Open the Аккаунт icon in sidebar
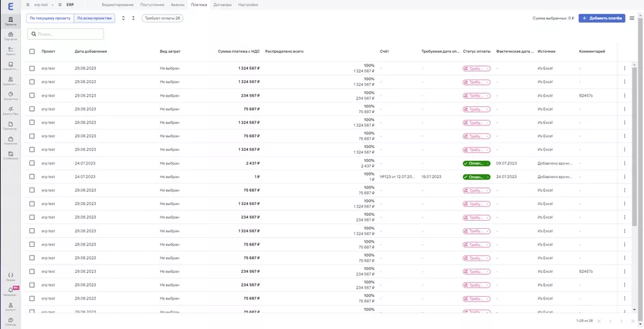The width and height of the screenshot is (644, 329). point(10,306)
